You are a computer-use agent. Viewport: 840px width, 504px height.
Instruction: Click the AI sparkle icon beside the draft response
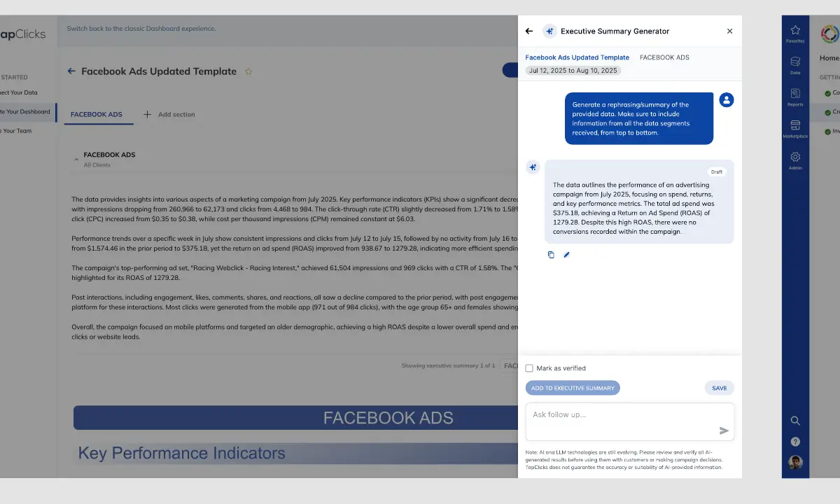(533, 167)
